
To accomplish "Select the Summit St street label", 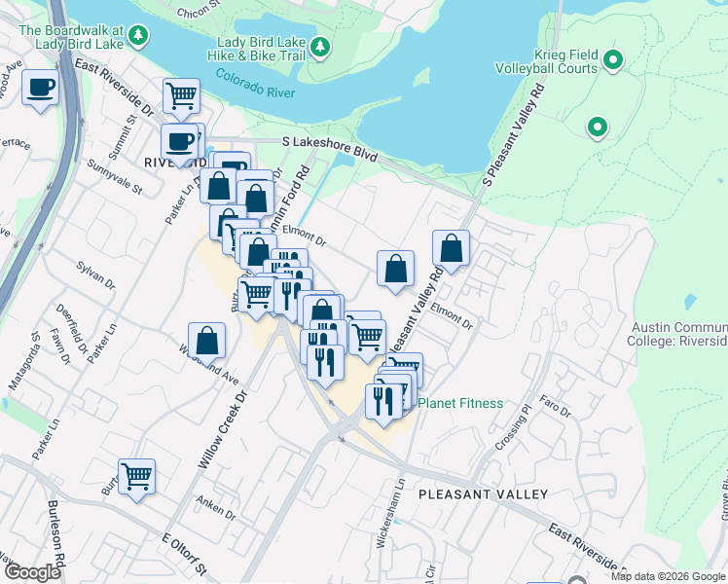I will tap(123, 137).
